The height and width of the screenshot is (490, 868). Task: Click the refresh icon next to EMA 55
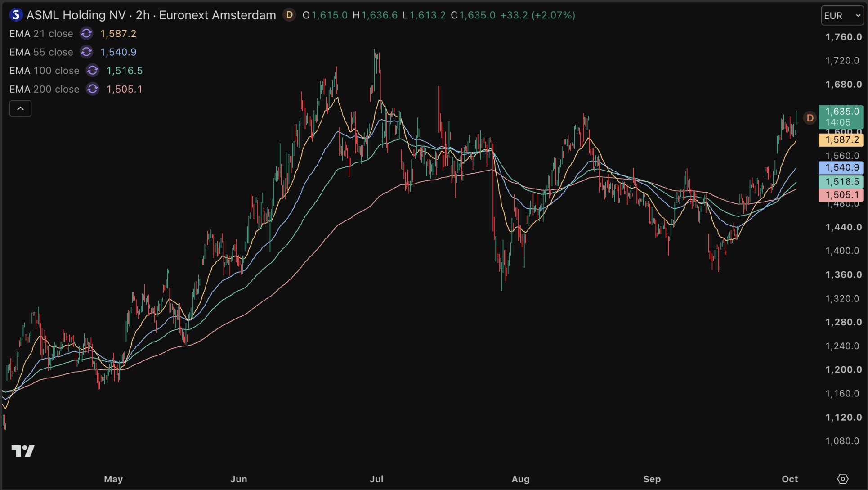[86, 52]
